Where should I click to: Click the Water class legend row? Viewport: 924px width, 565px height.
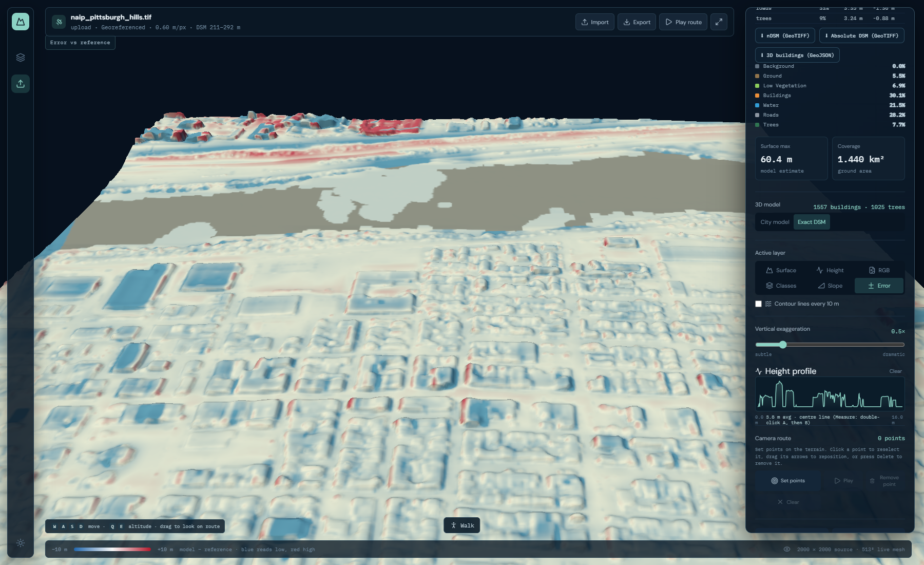click(x=830, y=105)
